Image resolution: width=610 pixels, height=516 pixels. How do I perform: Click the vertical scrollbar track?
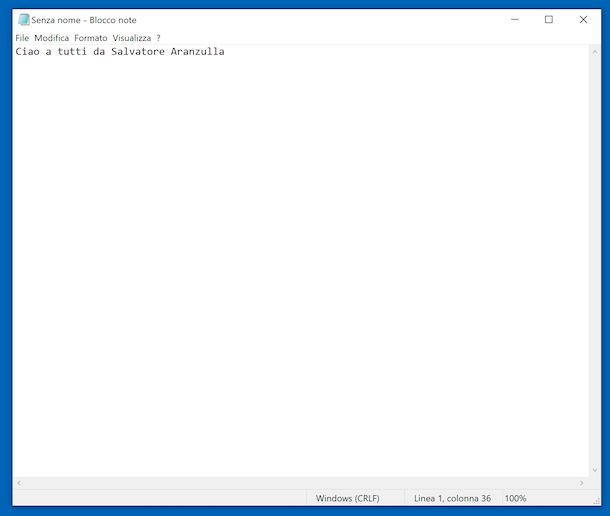595,261
